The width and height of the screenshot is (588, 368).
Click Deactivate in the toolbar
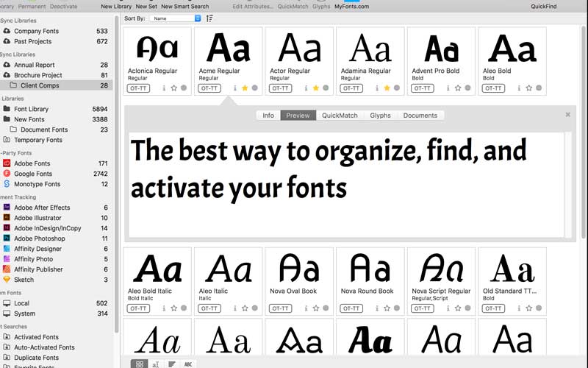click(x=64, y=7)
